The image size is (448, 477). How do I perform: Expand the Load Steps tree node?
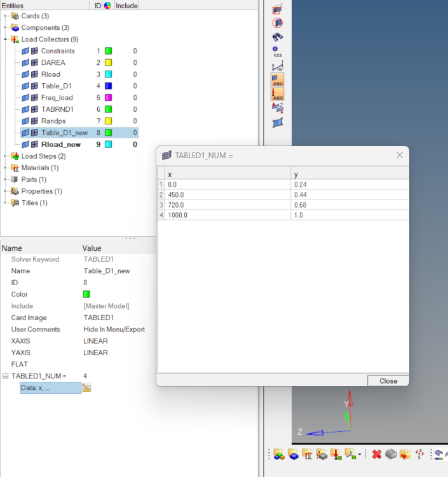point(6,156)
